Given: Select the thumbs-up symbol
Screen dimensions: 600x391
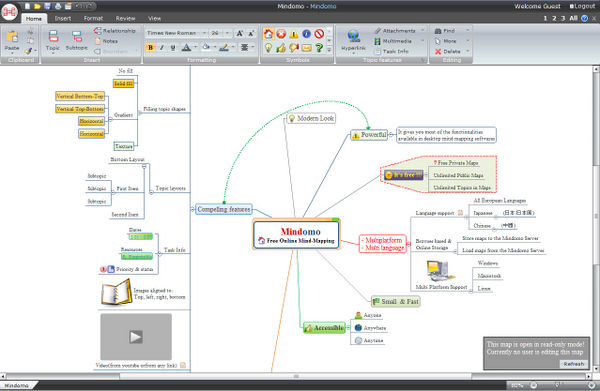Looking at the screenshot, I should [x=281, y=48].
